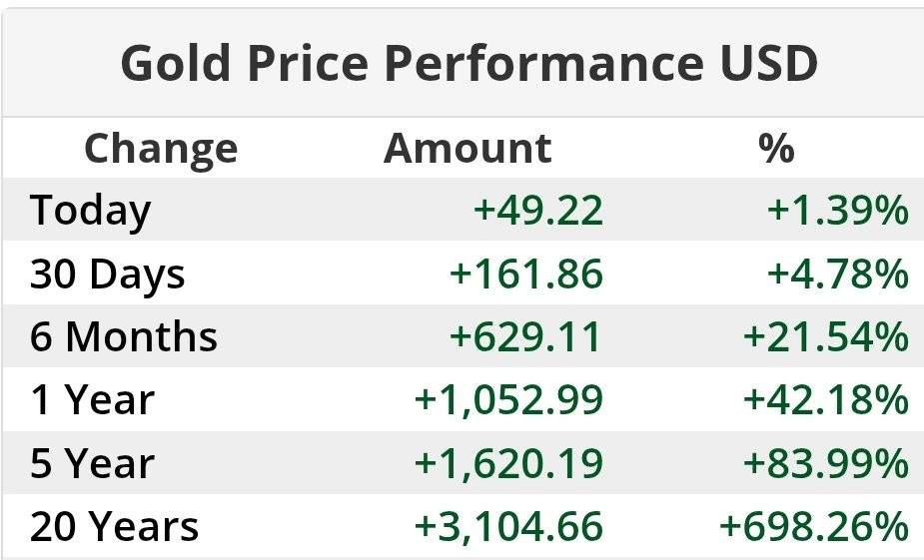Click the +629.11 amount value
Viewport: 924px width, 560px height.
(x=527, y=337)
